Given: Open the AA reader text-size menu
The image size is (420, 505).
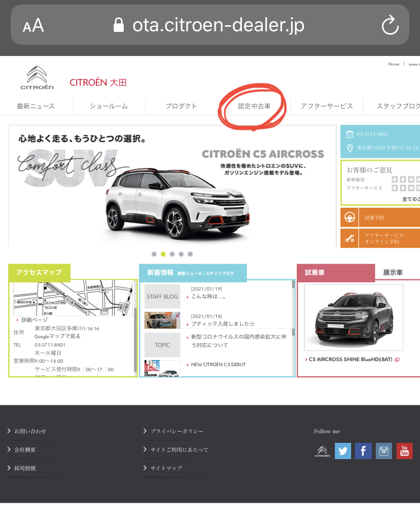Looking at the screenshot, I should pyautogui.click(x=33, y=25).
